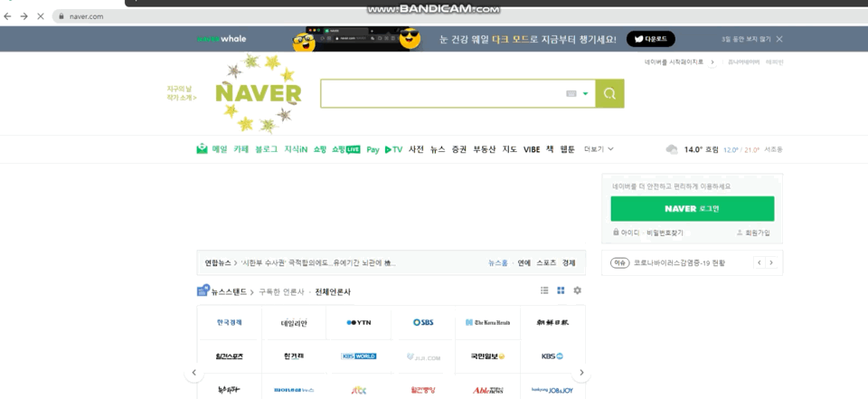Click the 아이디 find link
The height and width of the screenshot is (399, 868).
(630, 233)
